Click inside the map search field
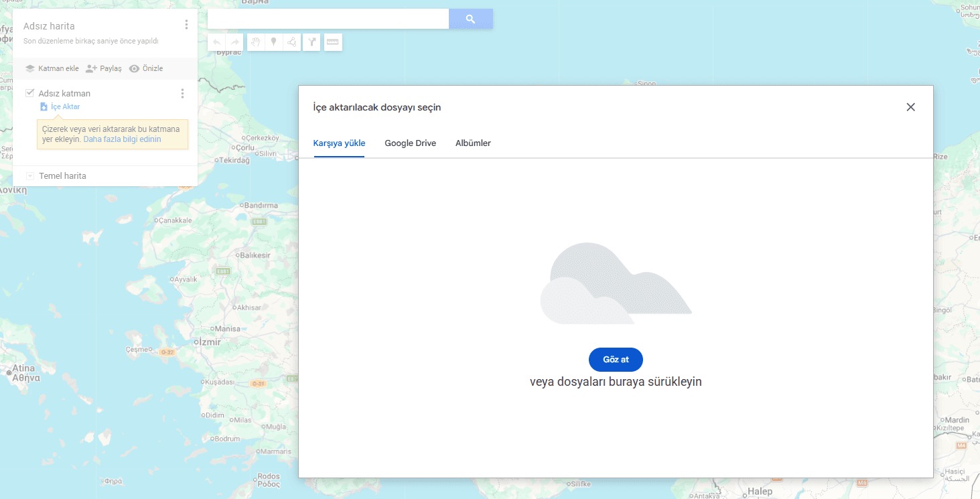This screenshot has height=499, width=980. tap(328, 19)
